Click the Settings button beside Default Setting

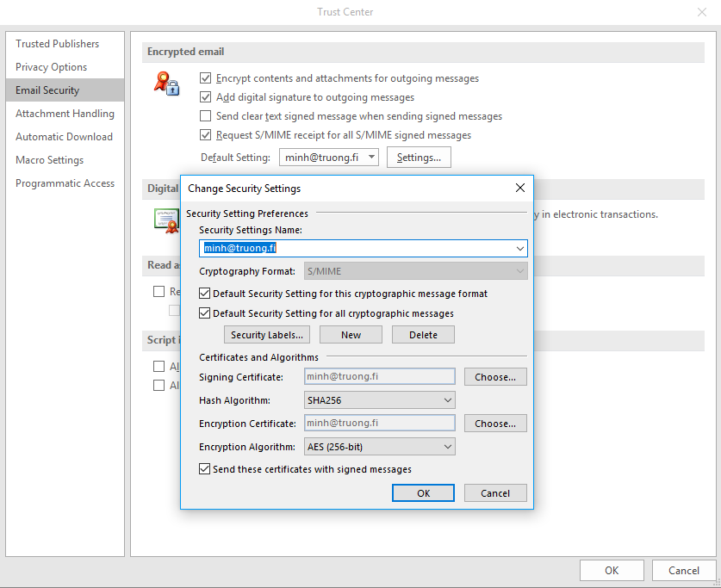419,158
